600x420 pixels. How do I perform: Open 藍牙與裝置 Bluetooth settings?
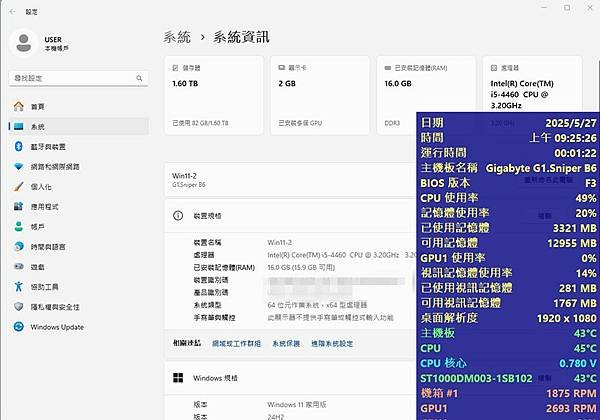point(78,147)
